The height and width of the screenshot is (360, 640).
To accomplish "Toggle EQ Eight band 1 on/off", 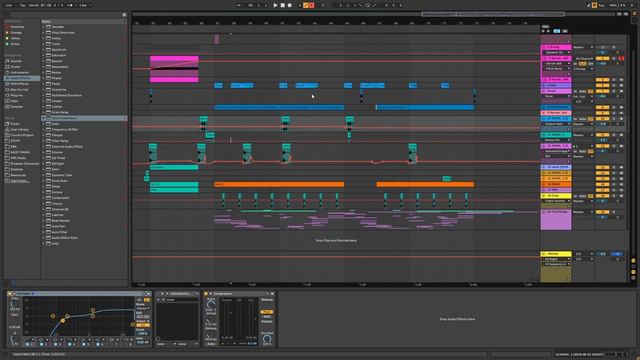I will (x=27, y=344).
